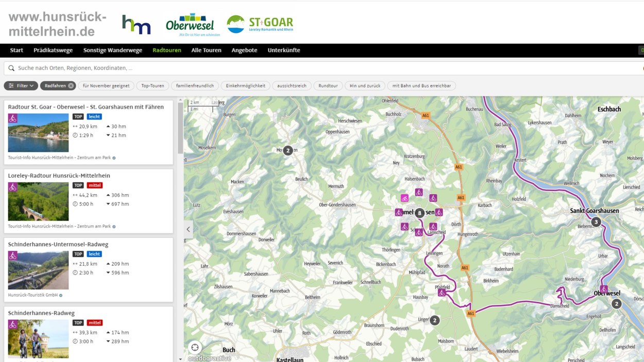Viewport: 644px width, 362px height.
Task: Open the Filter dropdown
Action: pos(21,86)
